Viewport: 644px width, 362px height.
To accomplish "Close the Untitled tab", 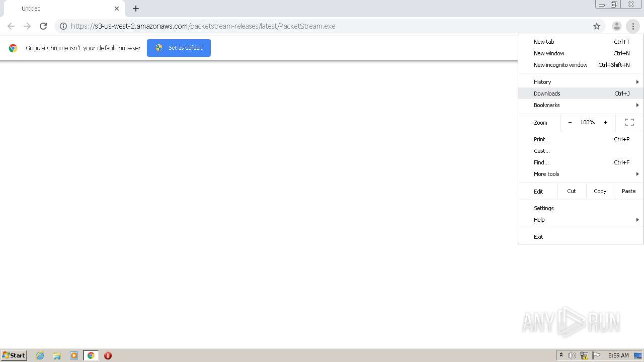I will pyautogui.click(x=117, y=9).
